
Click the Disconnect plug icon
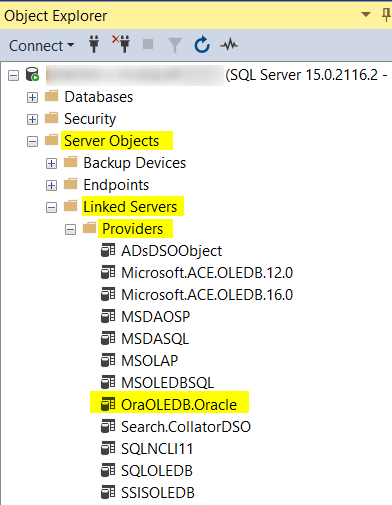[121, 44]
